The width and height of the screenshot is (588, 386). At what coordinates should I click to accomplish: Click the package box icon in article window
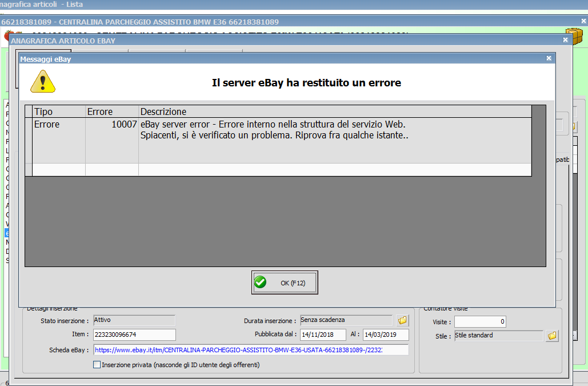pos(574,35)
